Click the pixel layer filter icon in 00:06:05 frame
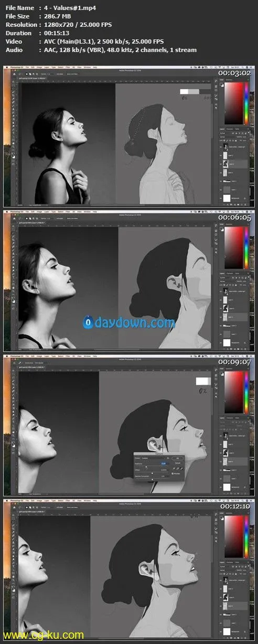Viewport: 258px width, 644px height. point(233,277)
